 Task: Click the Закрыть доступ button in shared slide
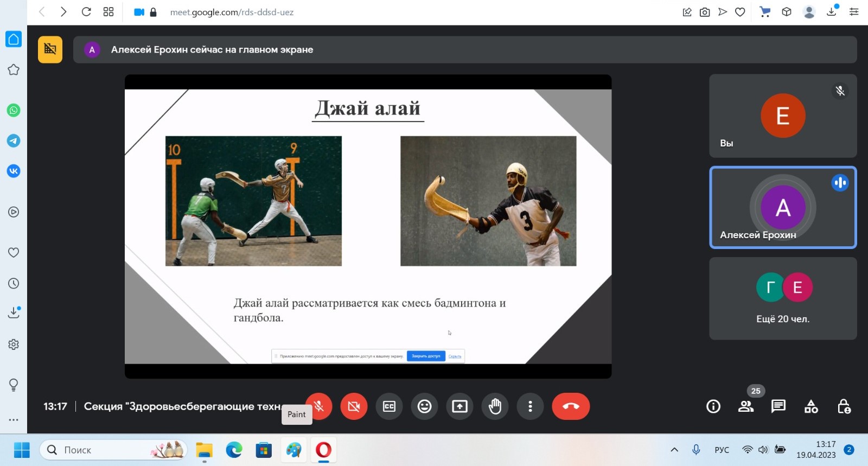click(426, 356)
